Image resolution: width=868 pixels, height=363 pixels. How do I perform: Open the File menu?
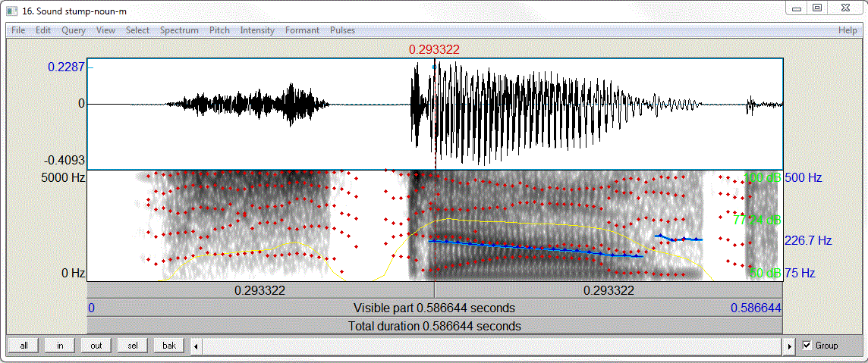click(18, 30)
